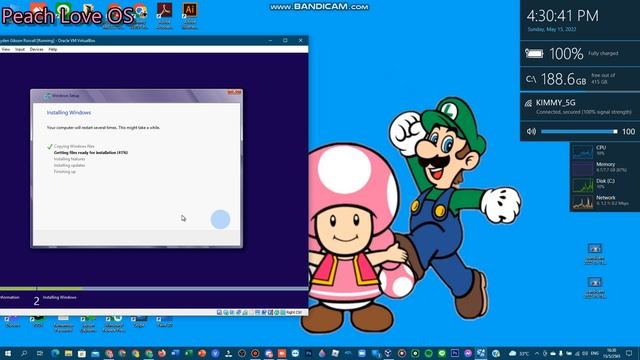Image resolution: width=640 pixels, height=360 pixels.
Task: Open the Adobe Illustrator desktop shortcut
Action: [189, 15]
